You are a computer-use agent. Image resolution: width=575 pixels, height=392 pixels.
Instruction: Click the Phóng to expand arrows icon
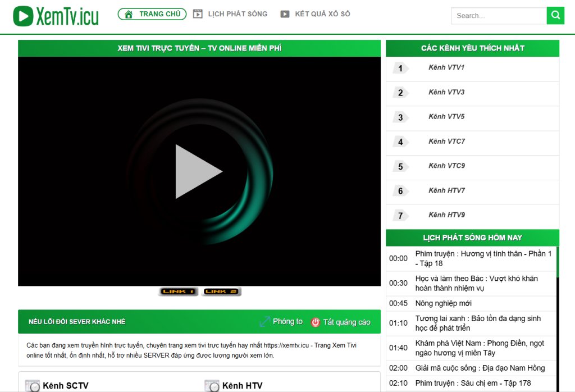coord(264,322)
